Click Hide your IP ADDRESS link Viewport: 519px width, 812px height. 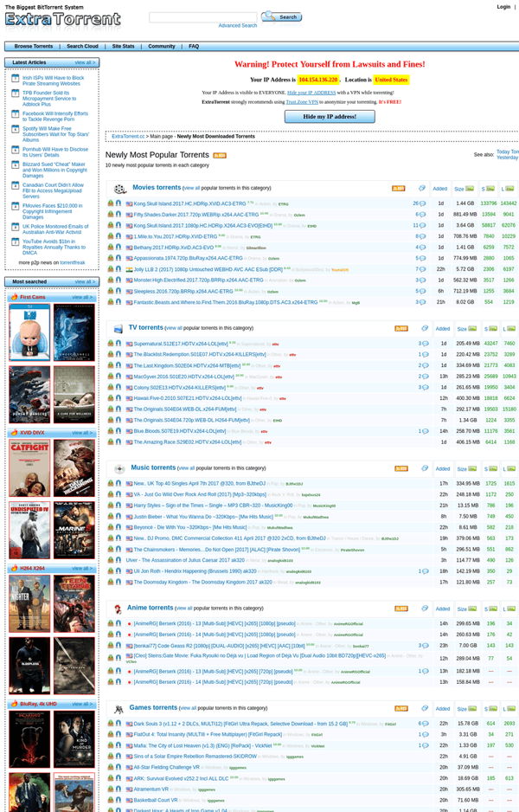pyautogui.click(x=311, y=93)
